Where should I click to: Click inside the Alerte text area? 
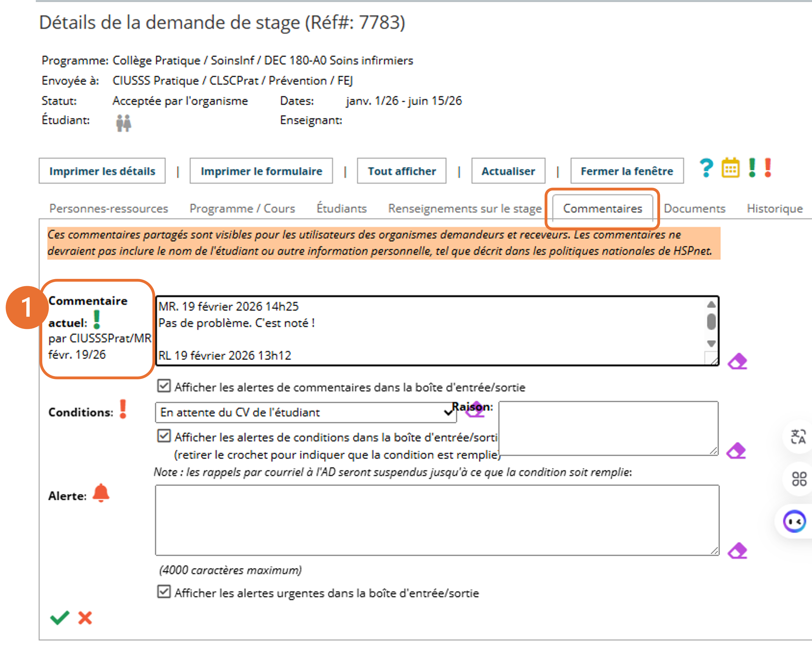pos(437,520)
